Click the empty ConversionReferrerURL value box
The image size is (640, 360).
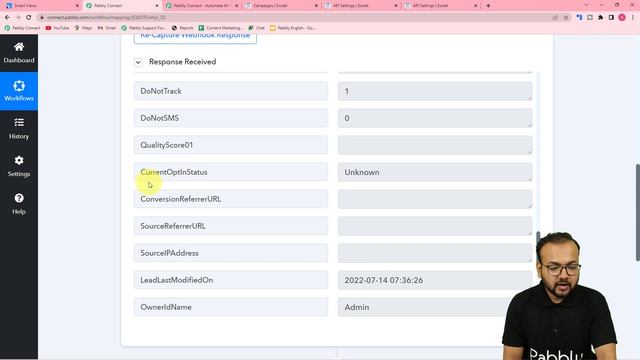tap(435, 199)
